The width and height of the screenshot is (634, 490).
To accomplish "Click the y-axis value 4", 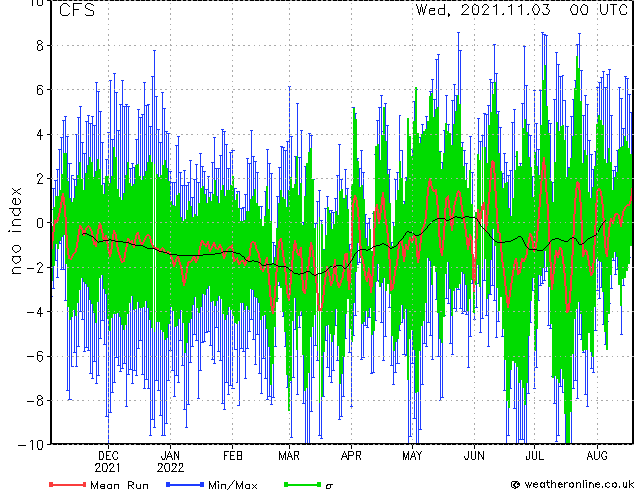I will pyautogui.click(x=40, y=134).
